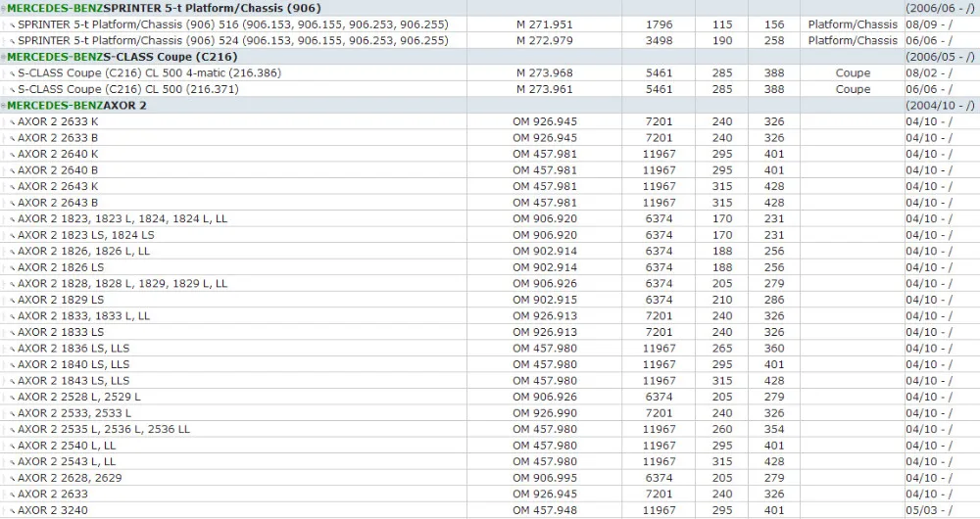The height and width of the screenshot is (519, 980).
Task: Click the arrow icon beside AXOR 2 1829 LS
Action: click(x=12, y=301)
